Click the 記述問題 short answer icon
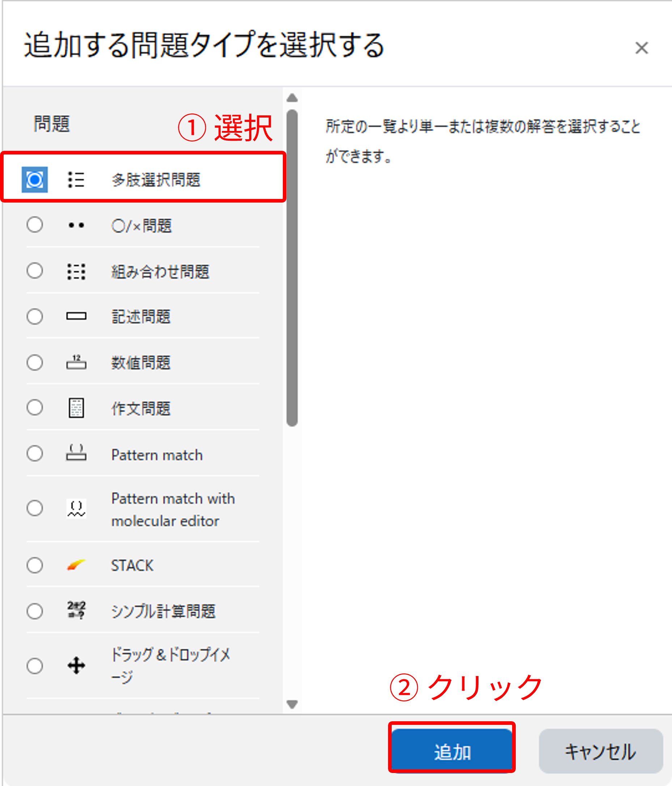 [76, 316]
